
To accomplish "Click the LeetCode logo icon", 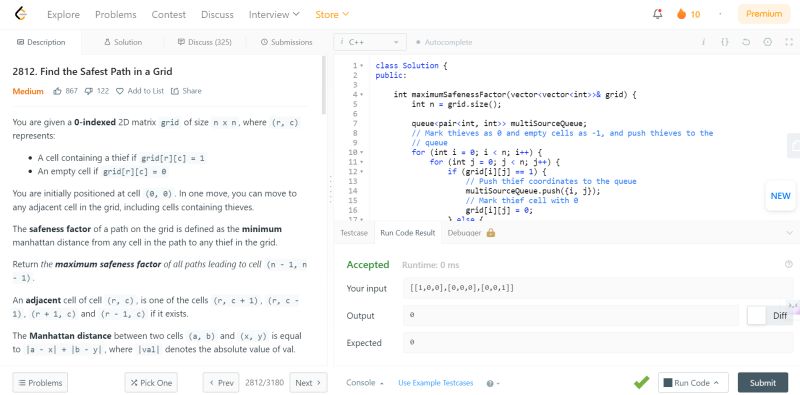I will pos(20,14).
